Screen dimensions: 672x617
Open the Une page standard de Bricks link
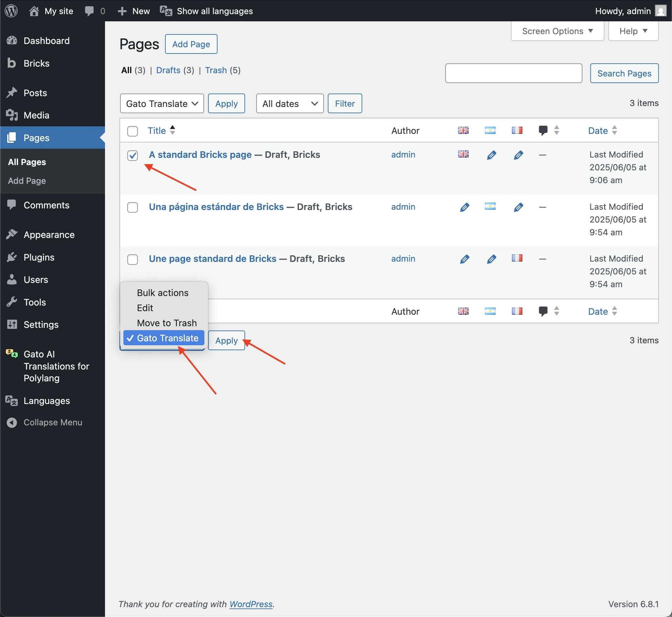[212, 259]
